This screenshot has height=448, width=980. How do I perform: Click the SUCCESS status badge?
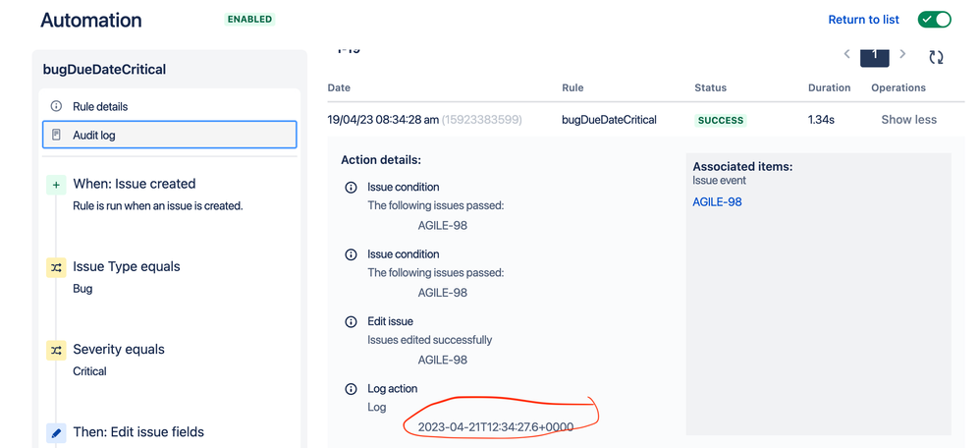click(x=721, y=120)
